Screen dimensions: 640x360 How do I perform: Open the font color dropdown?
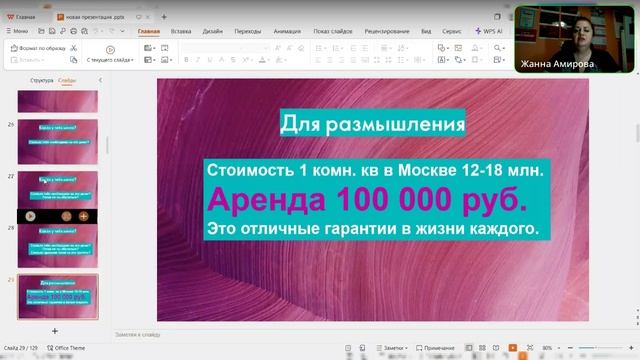point(264,60)
